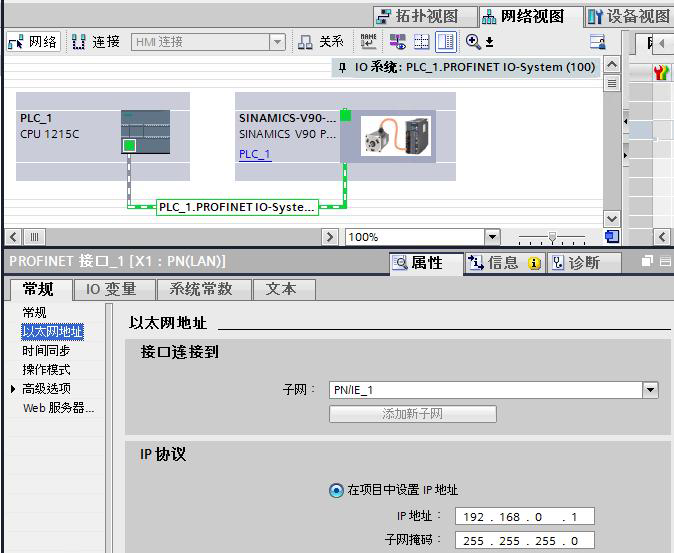Click the overview navigation icon beside zoom slider
This screenshot has height=553, width=674.
(x=612, y=236)
